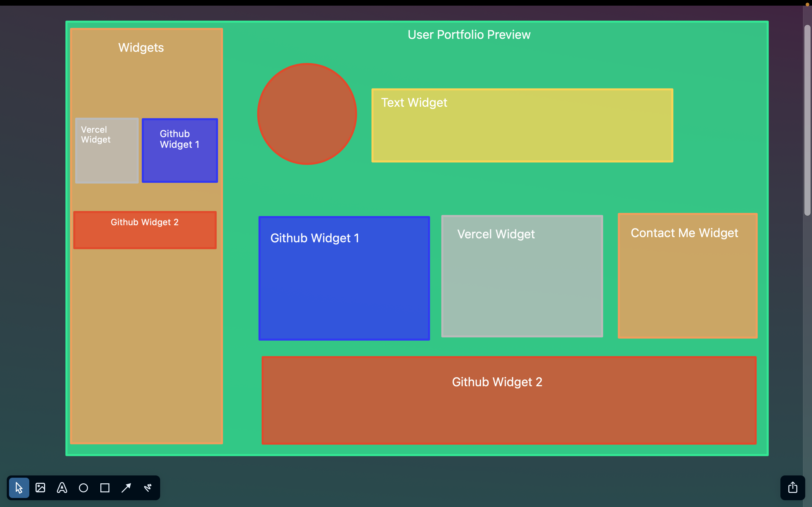The image size is (812, 507).
Task: Open the share export button
Action: [793, 488]
